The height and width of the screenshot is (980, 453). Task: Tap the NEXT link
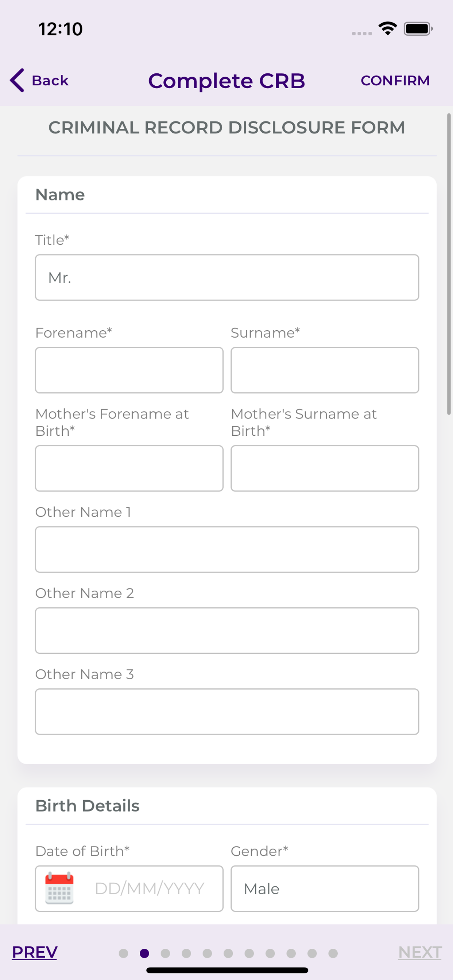point(420,952)
